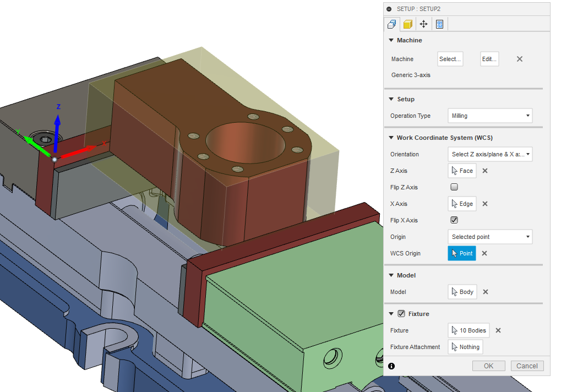Click the info icon at the dialog bottom

[391, 366]
